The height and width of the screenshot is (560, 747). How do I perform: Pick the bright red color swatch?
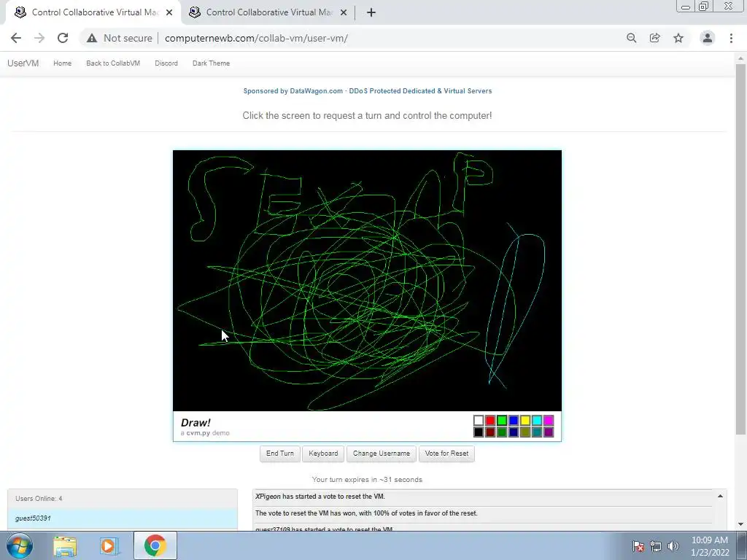click(490, 420)
